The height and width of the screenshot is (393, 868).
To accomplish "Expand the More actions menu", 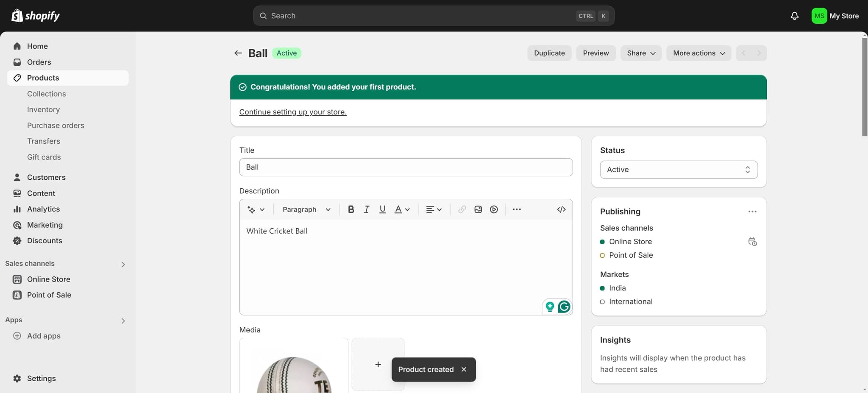I will pos(698,53).
